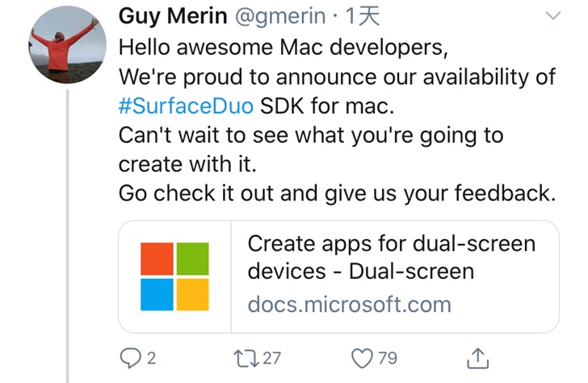Click the "Hello awesome Mac developers" tweet line
The width and height of the screenshot is (588, 383).
click(282, 47)
